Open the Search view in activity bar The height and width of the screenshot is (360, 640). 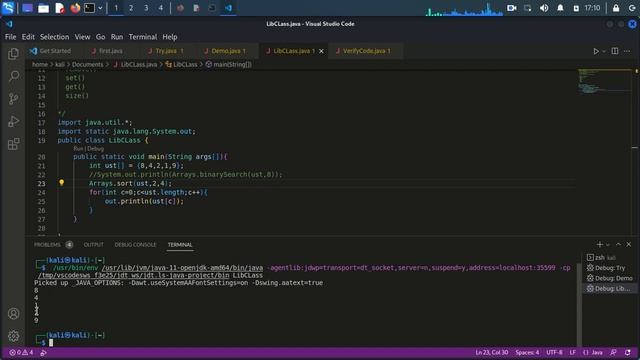click(x=13, y=76)
